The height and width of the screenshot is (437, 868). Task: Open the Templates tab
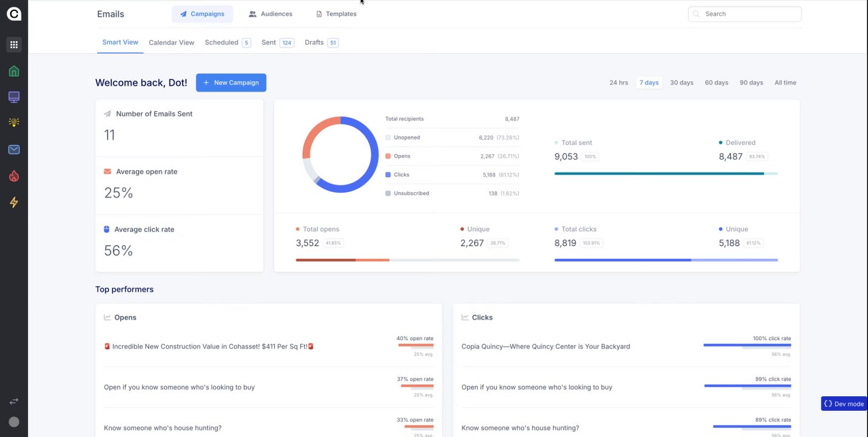(x=337, y=14)
